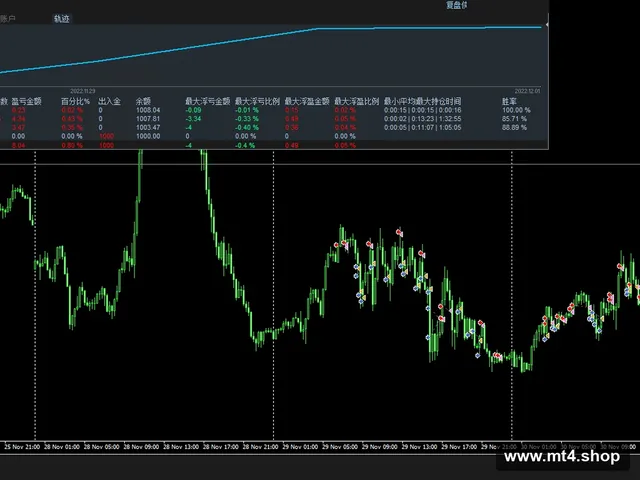
Task: Click the equity curve date label 2022.11.29
Action: point(82,91)
